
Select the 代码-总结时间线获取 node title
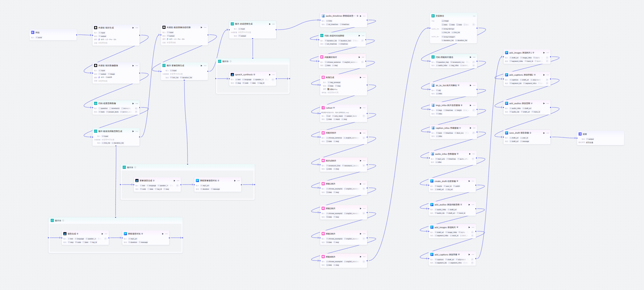[x=334, y=36]
